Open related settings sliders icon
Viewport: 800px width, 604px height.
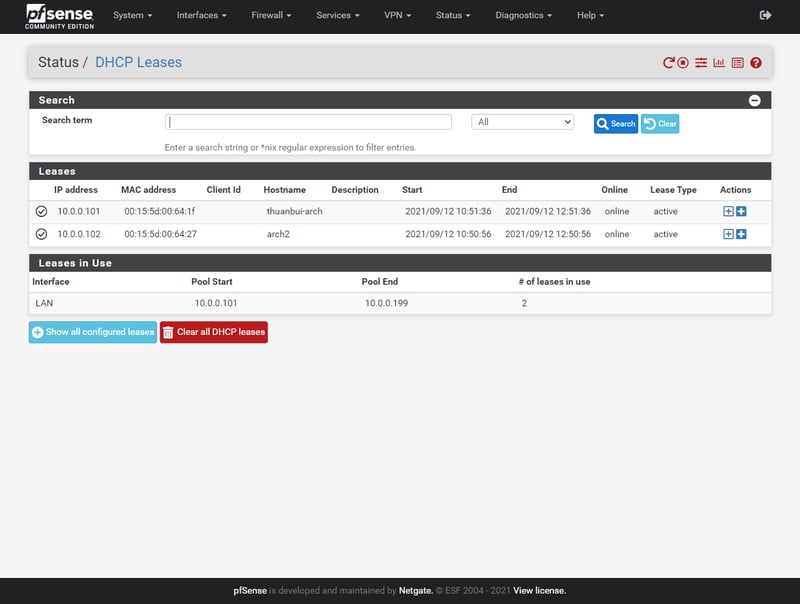point(701,63)
